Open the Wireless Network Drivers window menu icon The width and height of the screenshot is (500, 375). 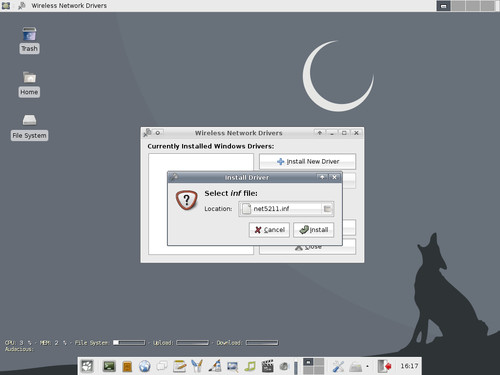click(x=147, y=133)
